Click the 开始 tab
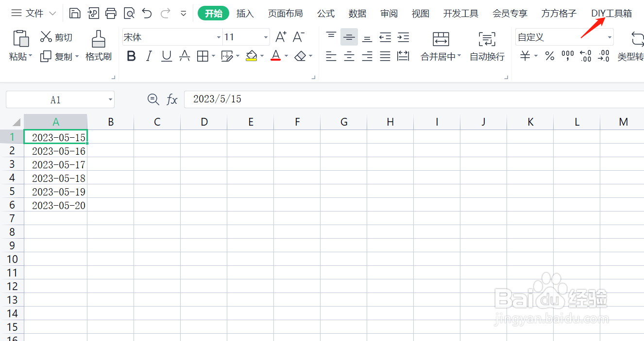This screenshot has width=644, height=341. tap(214, 14)
